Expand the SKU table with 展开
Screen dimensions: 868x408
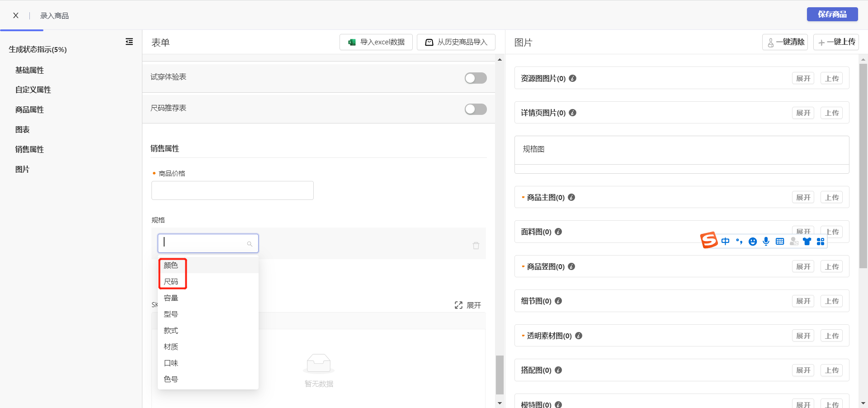pyautogui.click(x=468, y=305)
